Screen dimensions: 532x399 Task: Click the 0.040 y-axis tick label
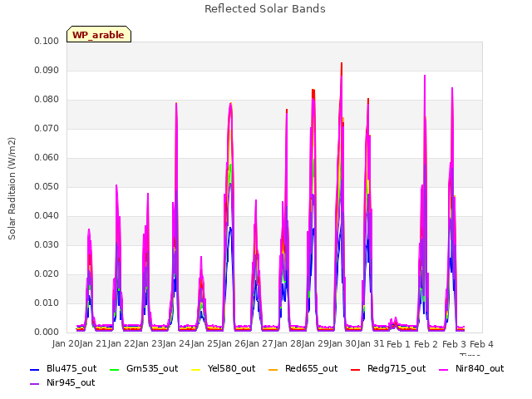click(x=47, y=216)
